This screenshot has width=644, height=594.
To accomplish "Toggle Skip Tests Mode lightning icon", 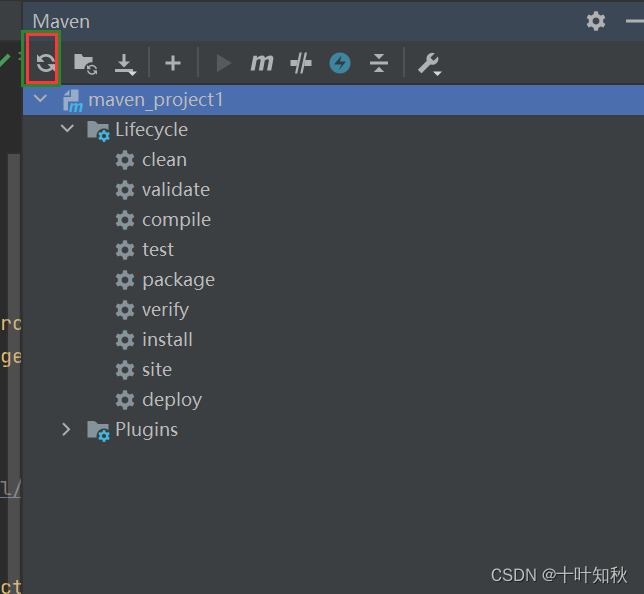I will coord(340,63).
